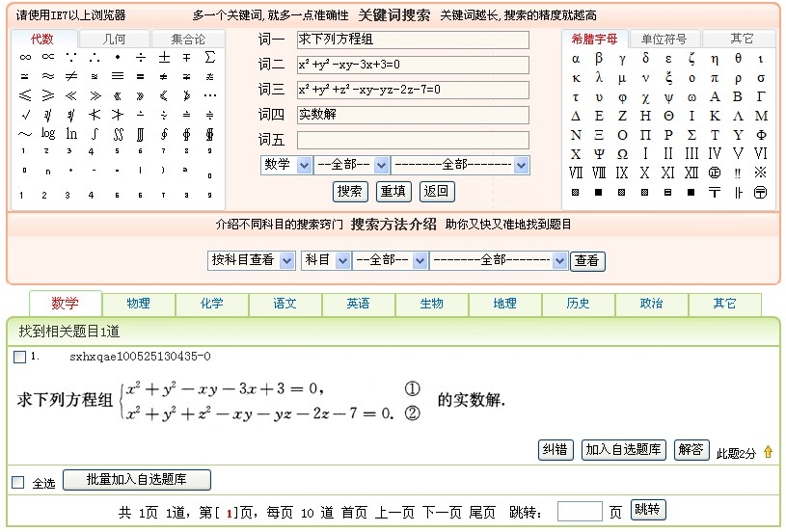Insert the Roman numeral Ⅻ
This screenshot has height=532, width=786.
691,173
